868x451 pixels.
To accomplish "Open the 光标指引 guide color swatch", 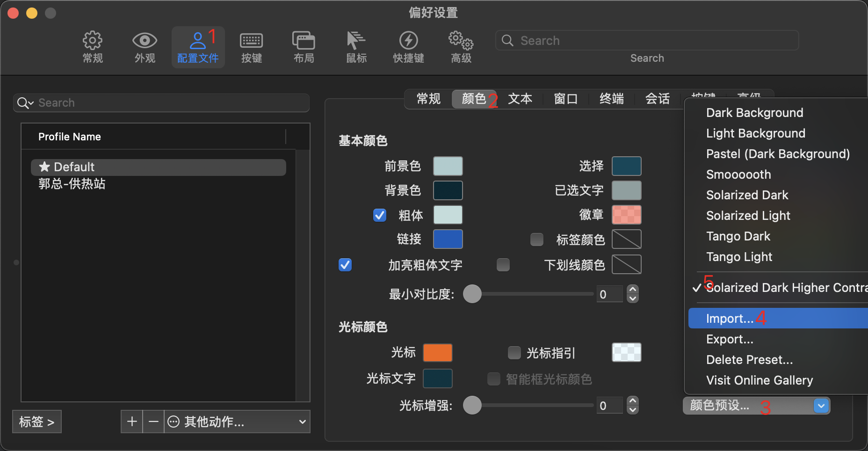I will (x=627, y=352).
